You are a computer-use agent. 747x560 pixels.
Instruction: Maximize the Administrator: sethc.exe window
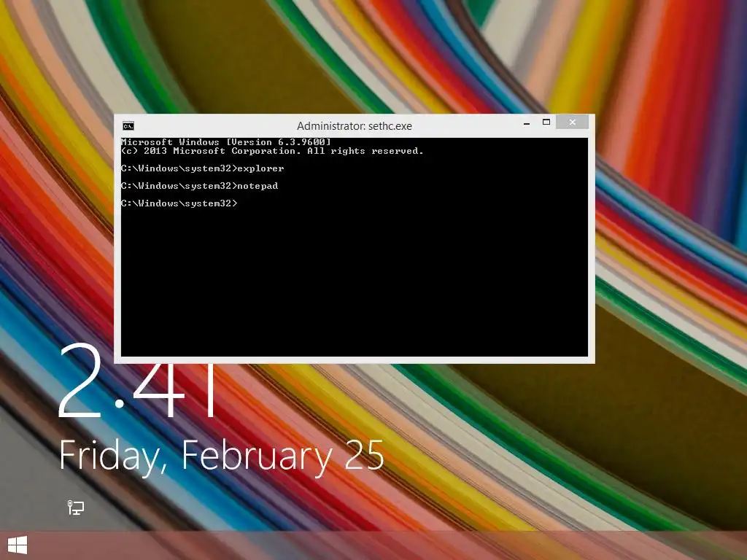[x=546, y=122]
